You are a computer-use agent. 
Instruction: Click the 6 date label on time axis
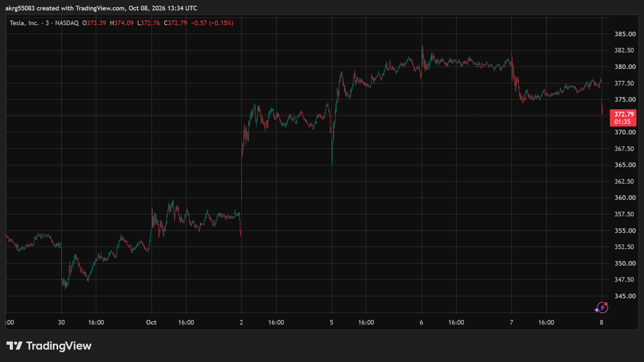tap(421, 322)
